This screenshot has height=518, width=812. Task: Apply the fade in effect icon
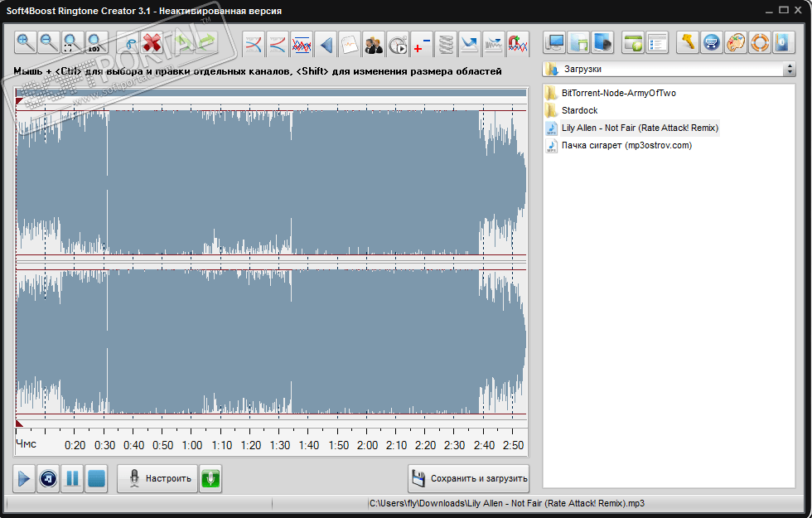coord(254,44)
